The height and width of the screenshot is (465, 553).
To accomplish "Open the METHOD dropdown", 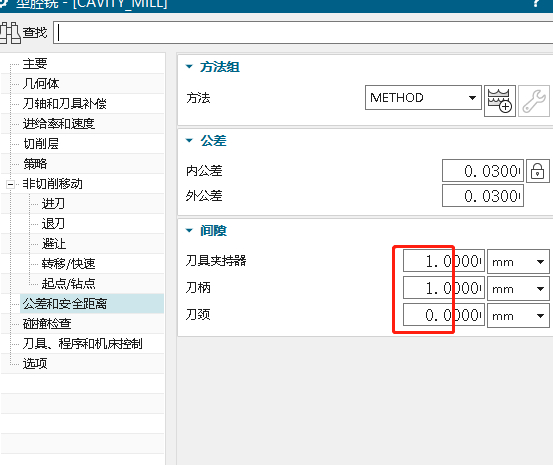I will tap(423, 97).
